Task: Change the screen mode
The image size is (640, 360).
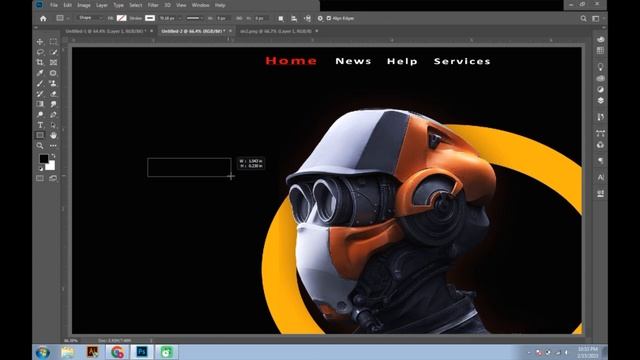Action: (53, 178)
